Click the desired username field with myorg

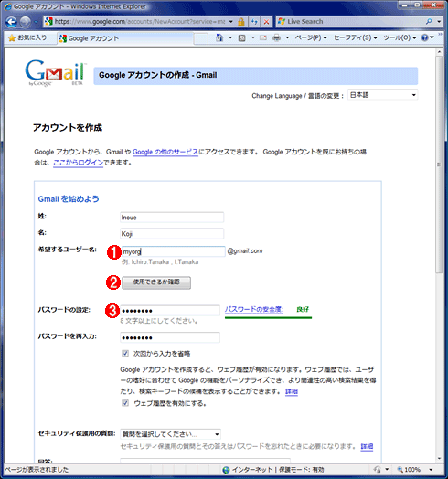point(173,251)
